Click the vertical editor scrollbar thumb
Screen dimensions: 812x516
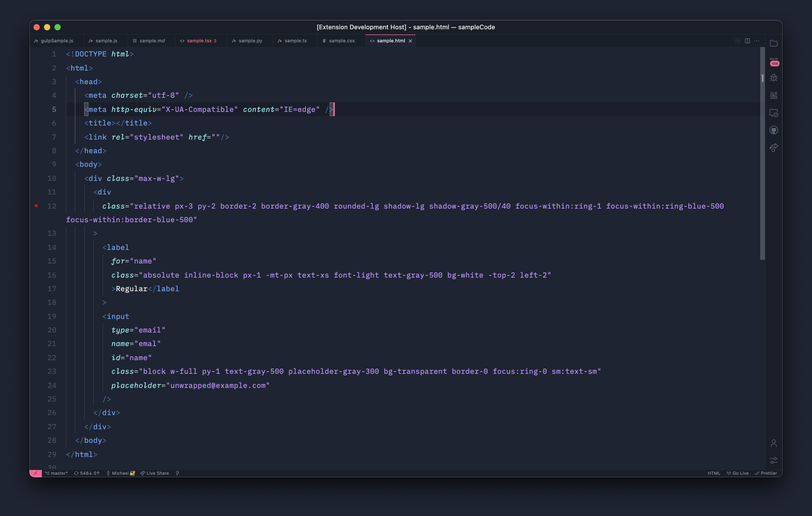click(x=762, y=157)
